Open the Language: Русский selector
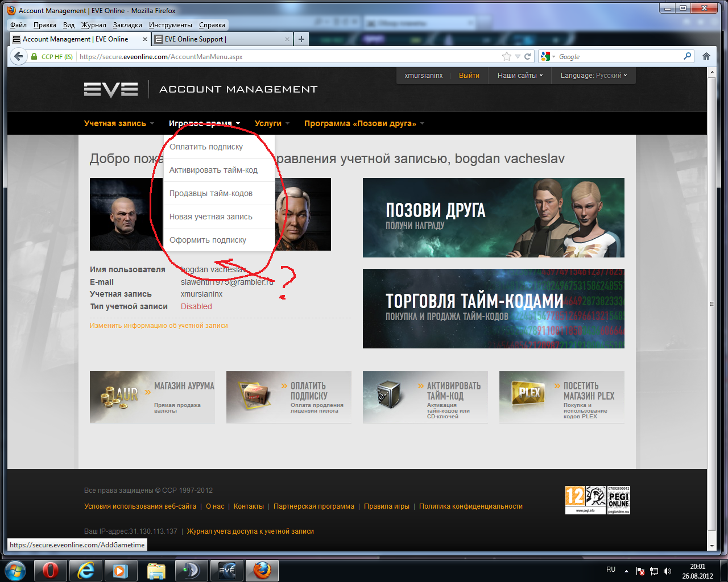 tap(594, 76)
